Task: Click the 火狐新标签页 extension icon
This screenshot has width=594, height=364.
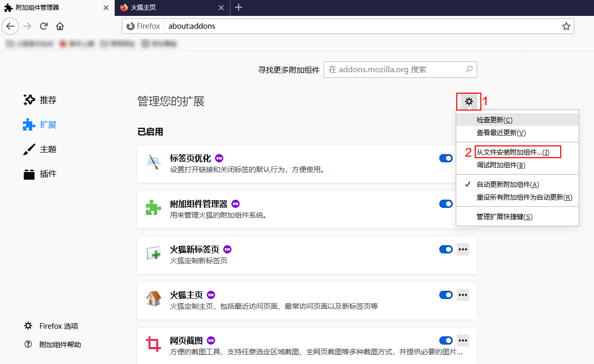Action: (154, 253)
